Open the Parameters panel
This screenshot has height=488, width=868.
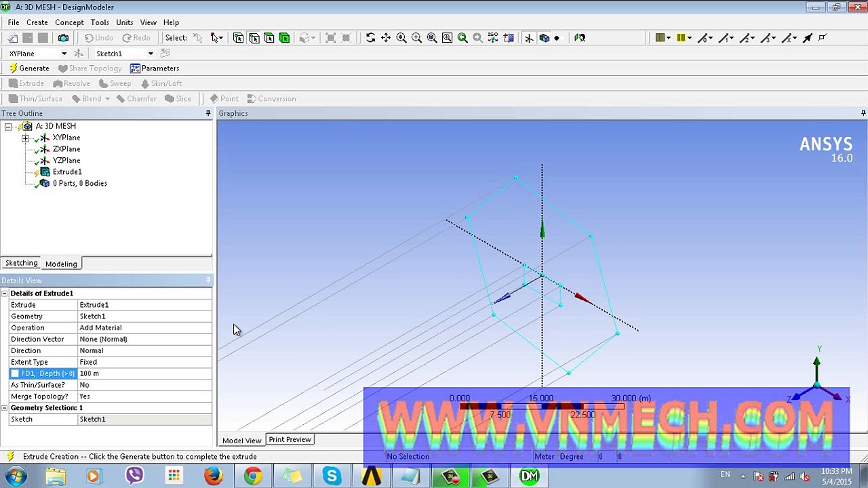point(155,68)
